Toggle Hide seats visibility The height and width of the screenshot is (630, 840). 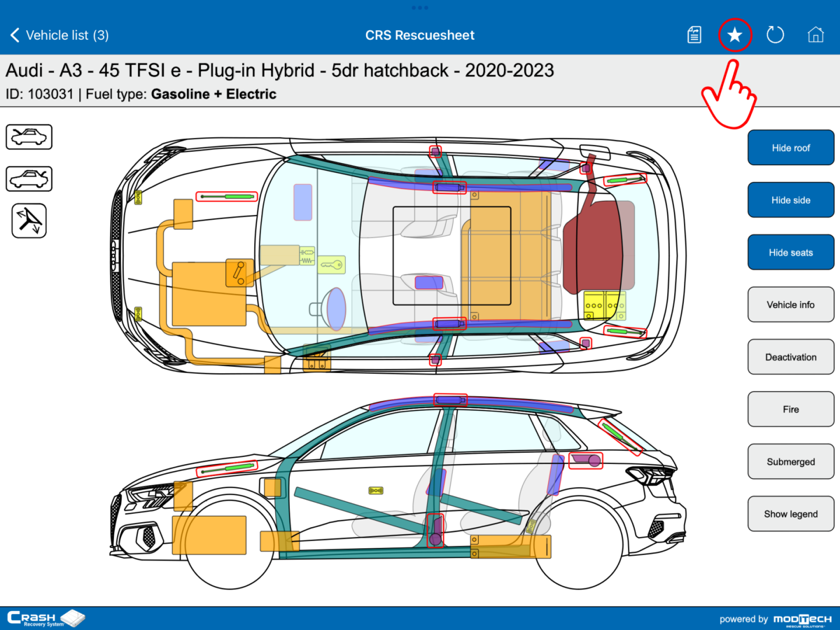790,252
